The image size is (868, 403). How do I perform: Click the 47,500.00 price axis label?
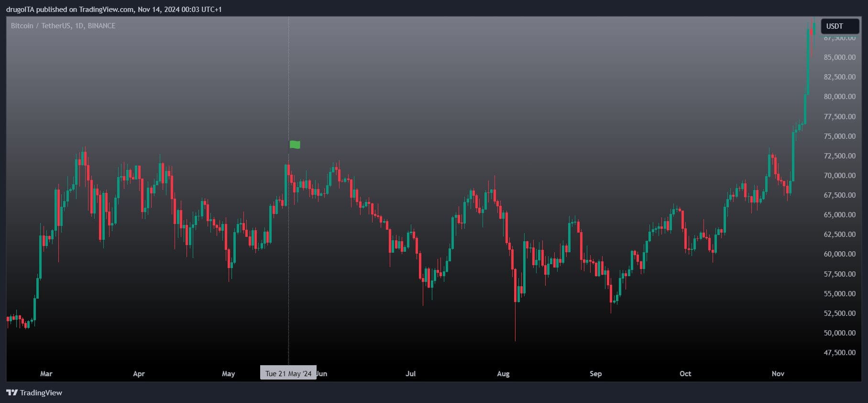tap(839, 352)
